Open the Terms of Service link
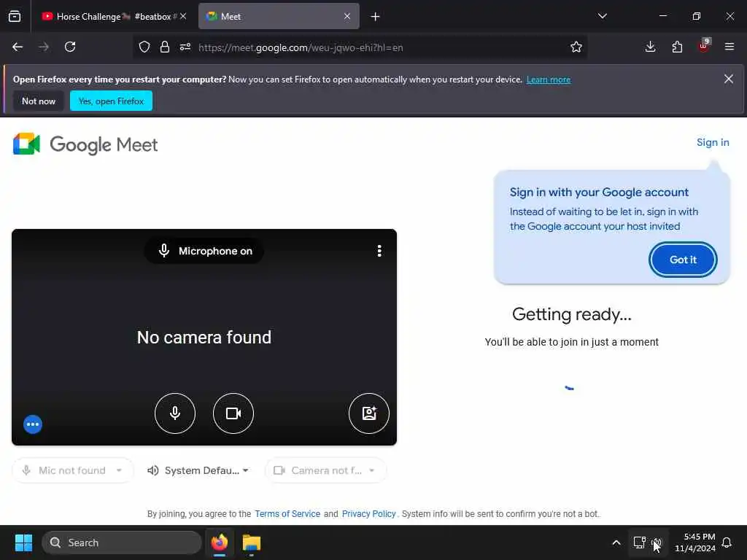The width and height of the screenshot is (747, 560). (287, 514)
